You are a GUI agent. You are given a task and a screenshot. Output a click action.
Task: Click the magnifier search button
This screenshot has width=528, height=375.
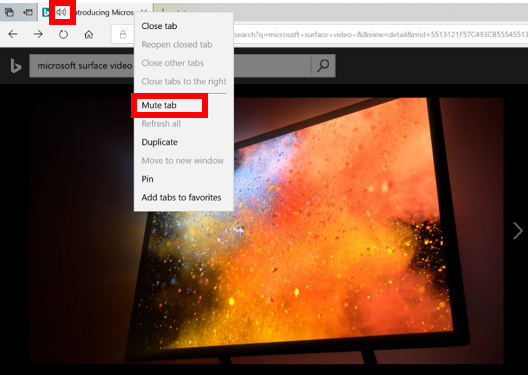point(323,65)
